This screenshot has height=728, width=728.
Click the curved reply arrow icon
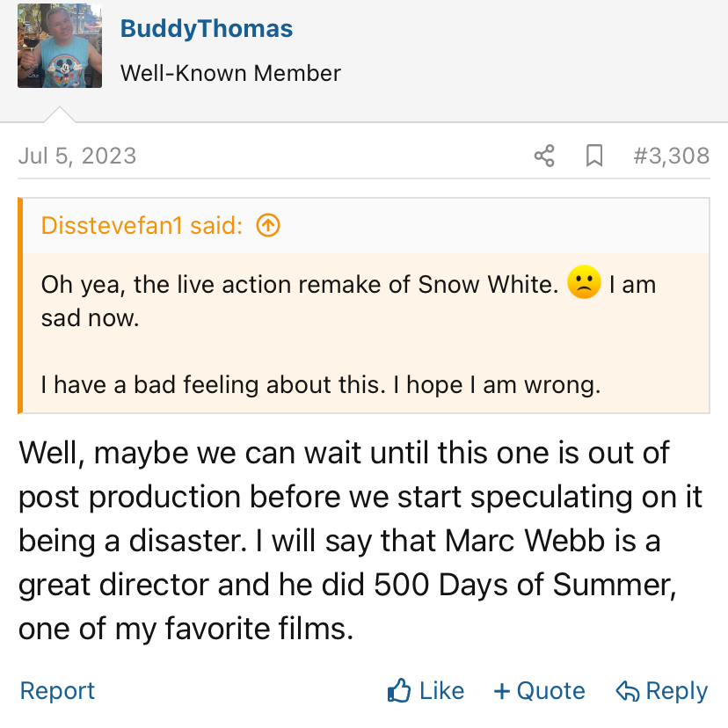pos(627,692)
